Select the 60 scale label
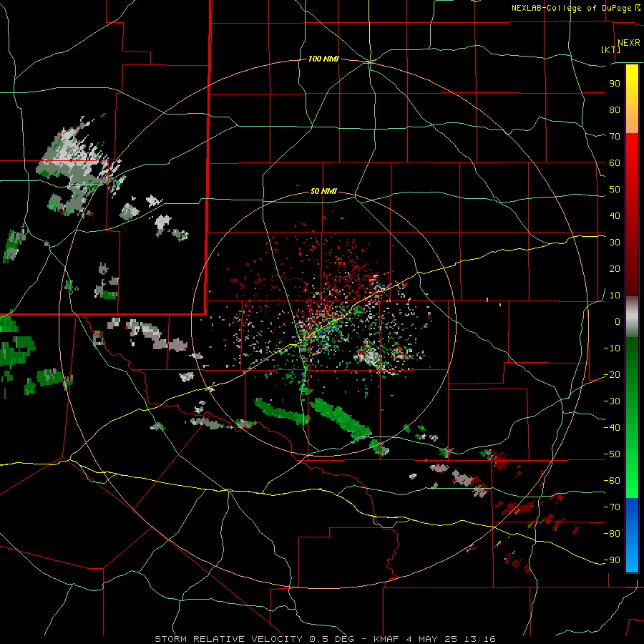Image resolution: width=644 pixels, height=644 pixels. coord(615,162)
